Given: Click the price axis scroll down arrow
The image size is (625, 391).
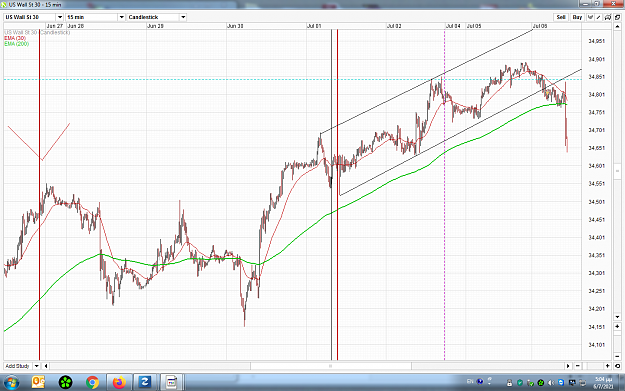Looking at the screenshot, I should (617, 317).
